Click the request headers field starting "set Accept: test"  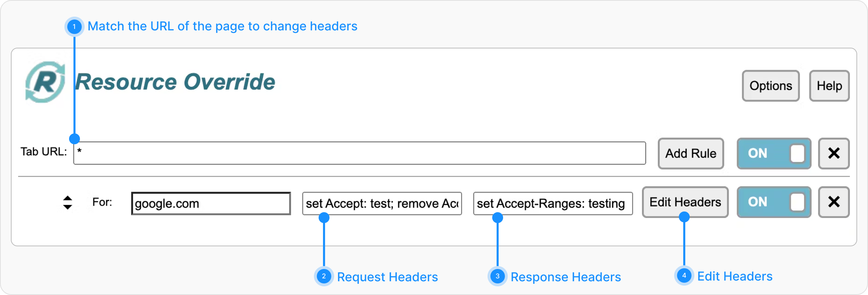click(382, 204)
